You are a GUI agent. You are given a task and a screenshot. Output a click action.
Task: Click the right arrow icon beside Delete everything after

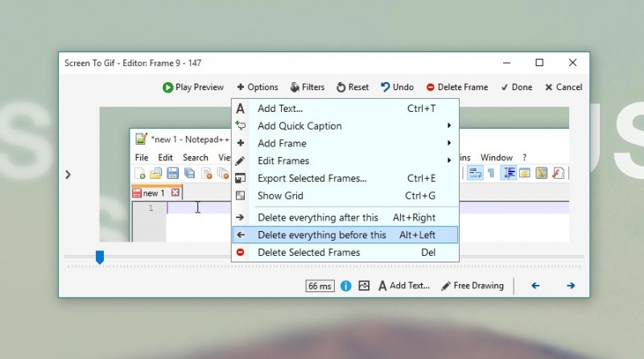pos(240,217)
